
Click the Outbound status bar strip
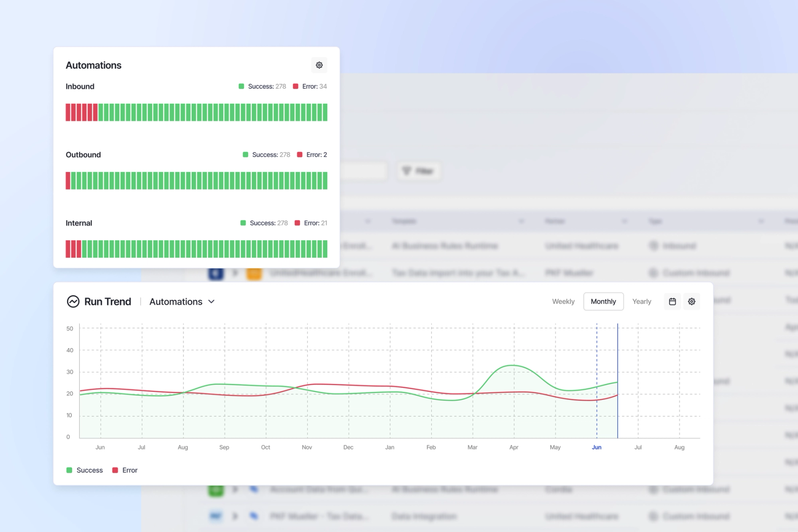(x=196, y=180)
